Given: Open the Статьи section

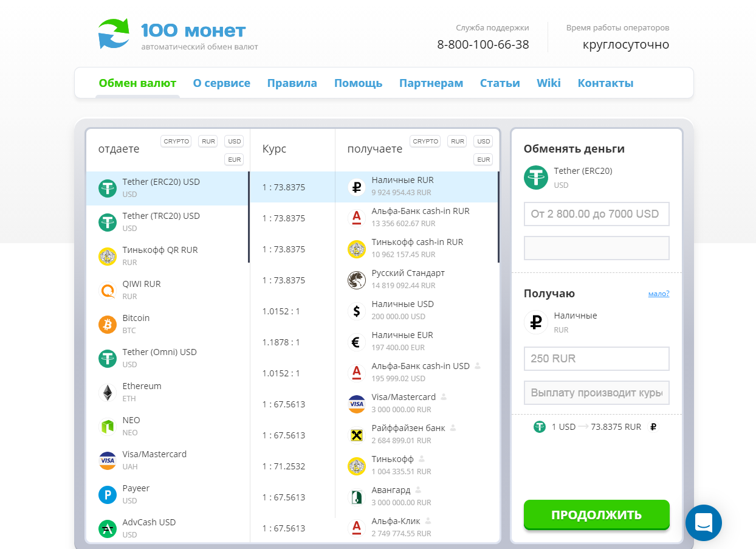Looking at the screenshot, I should 500,83.
